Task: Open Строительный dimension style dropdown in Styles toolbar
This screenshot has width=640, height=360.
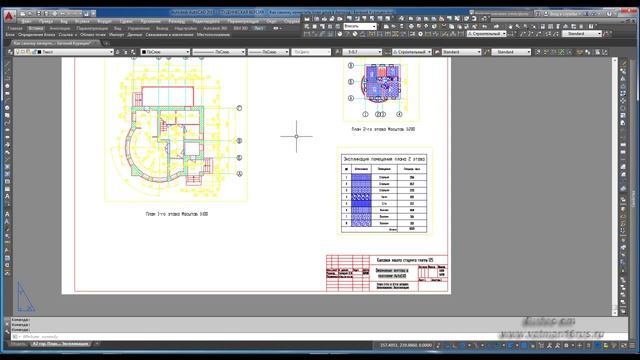Action: tap(412, 52)
